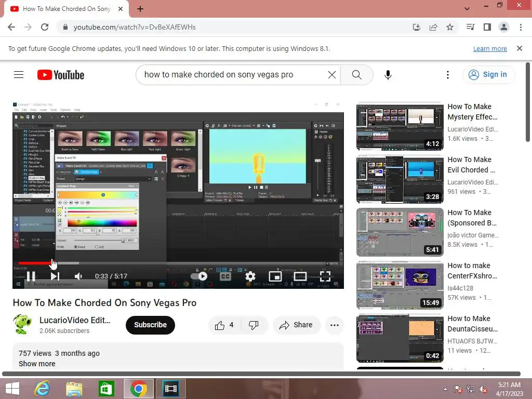Install app icon in address bar

tap(416, 27)
